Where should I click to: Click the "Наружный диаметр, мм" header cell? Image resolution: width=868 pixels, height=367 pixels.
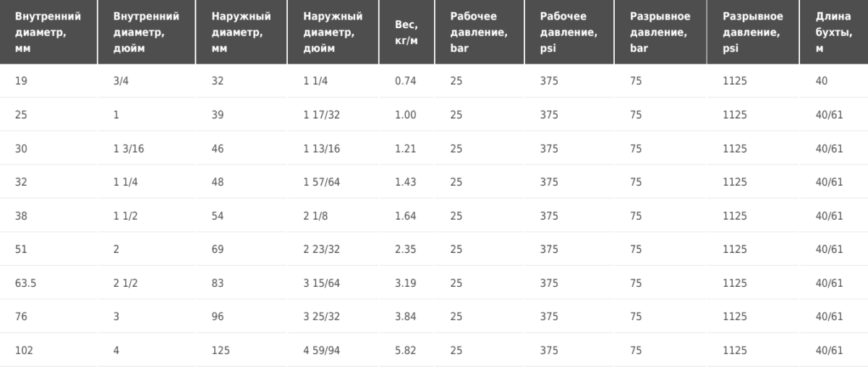click(x=242, y=33)
